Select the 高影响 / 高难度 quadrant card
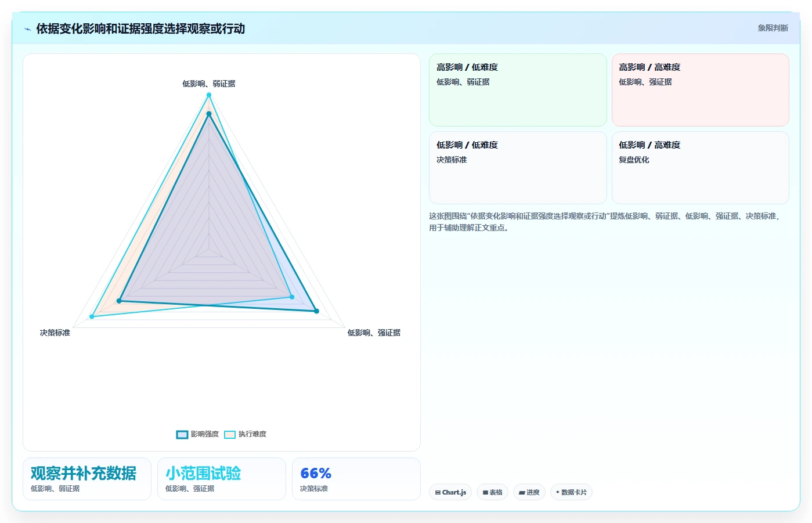This screenshot has width=812, height=523. point(700,90)
